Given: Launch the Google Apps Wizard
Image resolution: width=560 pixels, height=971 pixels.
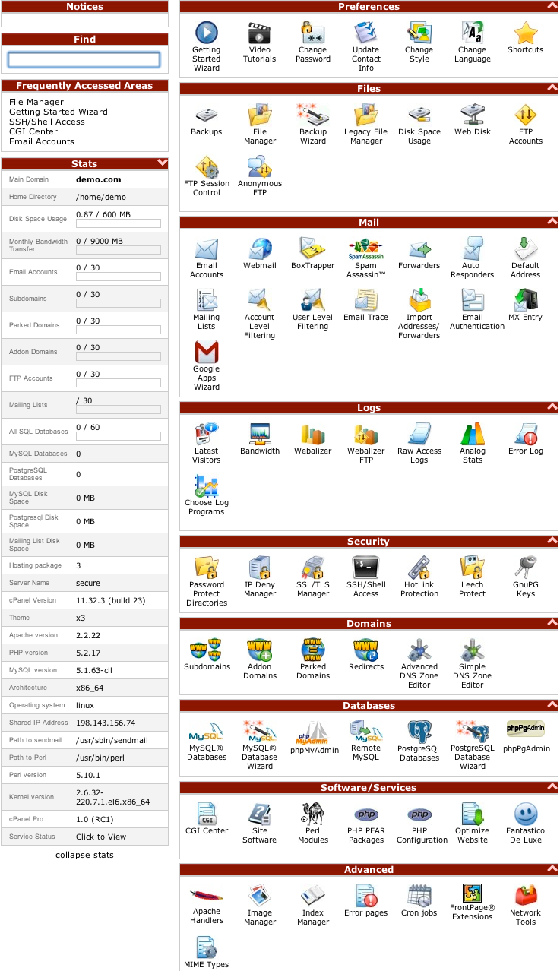Looking at the screenshot, I should coord(206,352).
